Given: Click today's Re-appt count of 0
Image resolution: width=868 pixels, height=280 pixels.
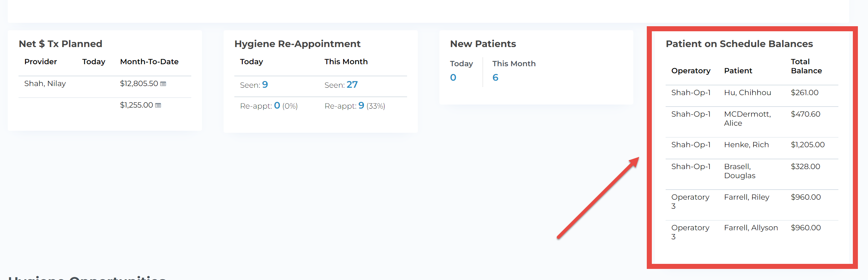Looking at the screenshot, I should (277, 105).
